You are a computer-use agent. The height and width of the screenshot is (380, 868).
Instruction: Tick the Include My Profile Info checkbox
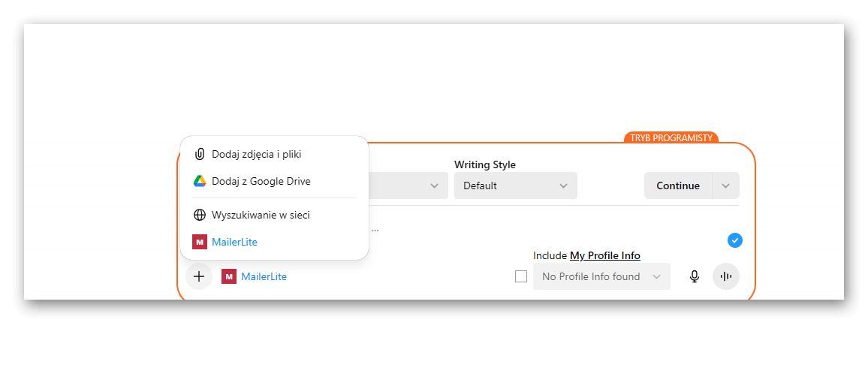[x=521, y=276]
